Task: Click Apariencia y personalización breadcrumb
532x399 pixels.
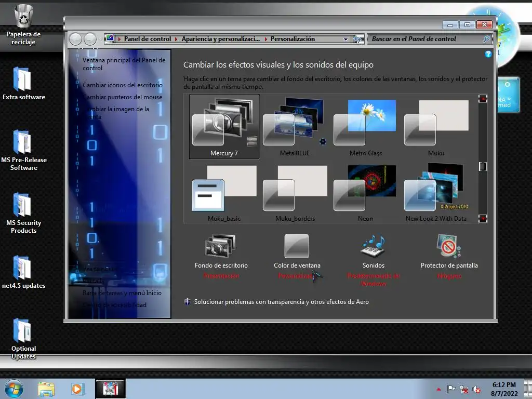Action: (220, 39)
